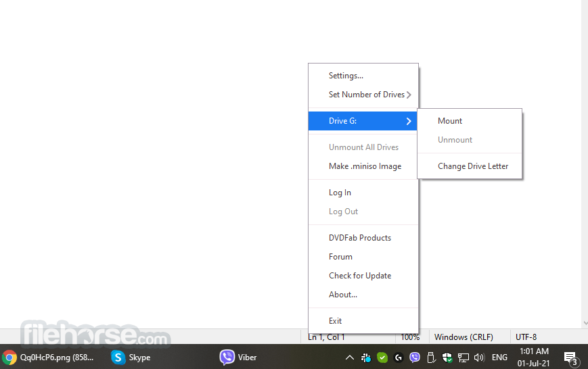Switch input language via ENG indicator
The width and height of the screenshot is (588, 369).
coord(499,358)
